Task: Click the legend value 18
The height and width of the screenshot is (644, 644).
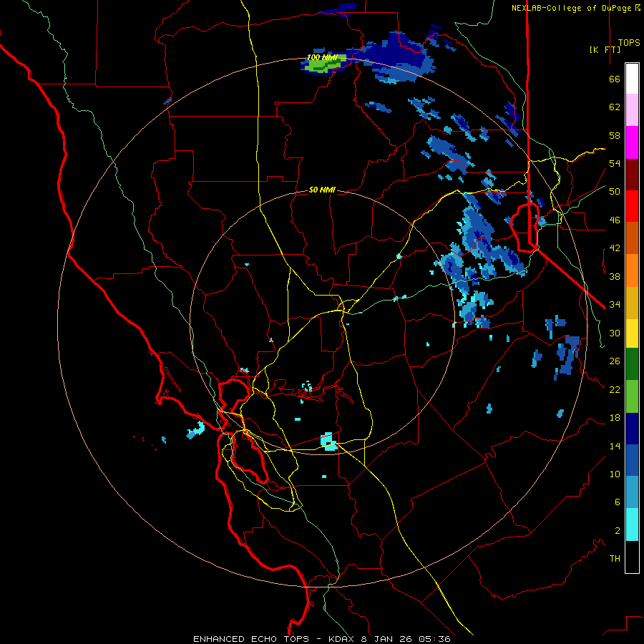Action: 615,418
